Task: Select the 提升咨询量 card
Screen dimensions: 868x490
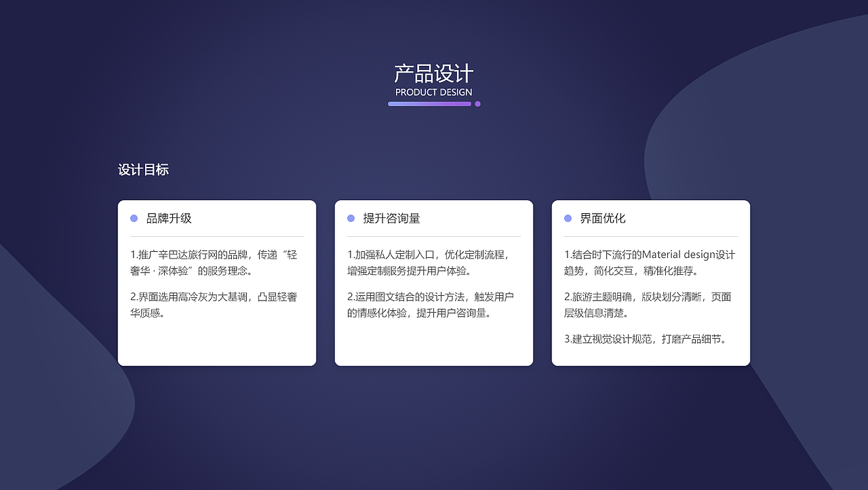Action: tap(434, 282)
